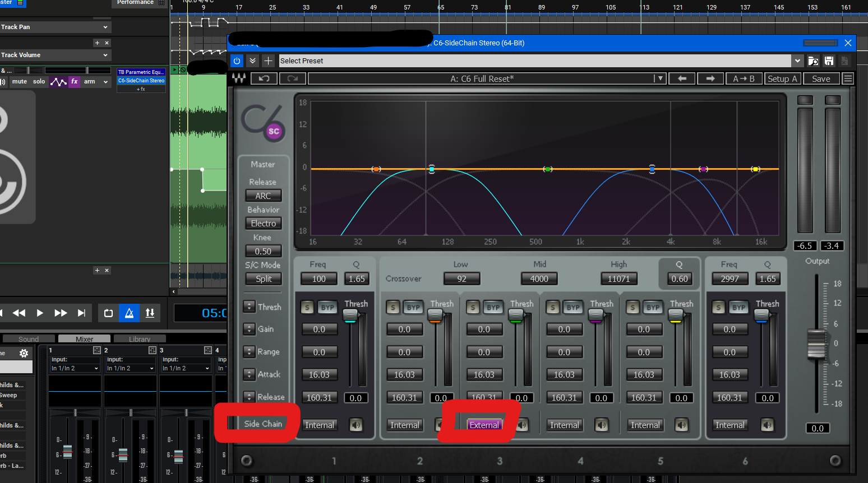
Task: Switch to the Sound tab
Action: (x=29, y=339)
